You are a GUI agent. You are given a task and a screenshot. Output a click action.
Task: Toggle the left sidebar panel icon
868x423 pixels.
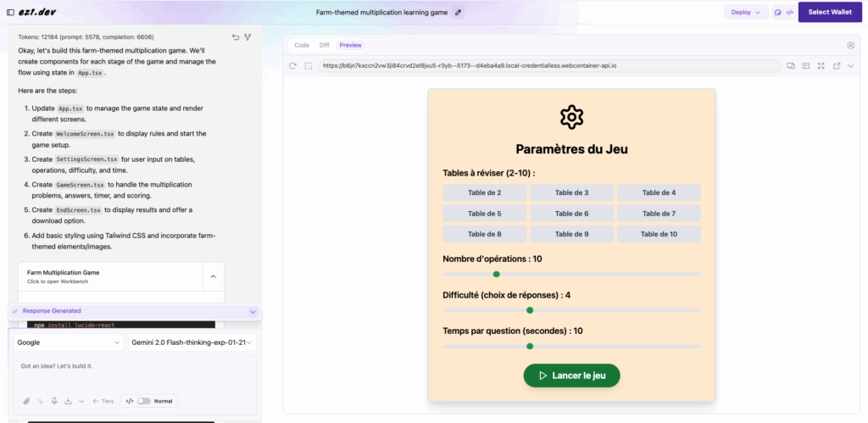click(10, 12)
